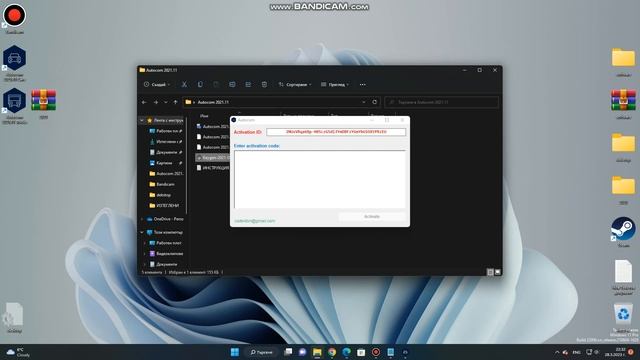The image size is (640, 360).
Task: Open File Explorer from the taskbar
Action: click(x=317, y=352)
